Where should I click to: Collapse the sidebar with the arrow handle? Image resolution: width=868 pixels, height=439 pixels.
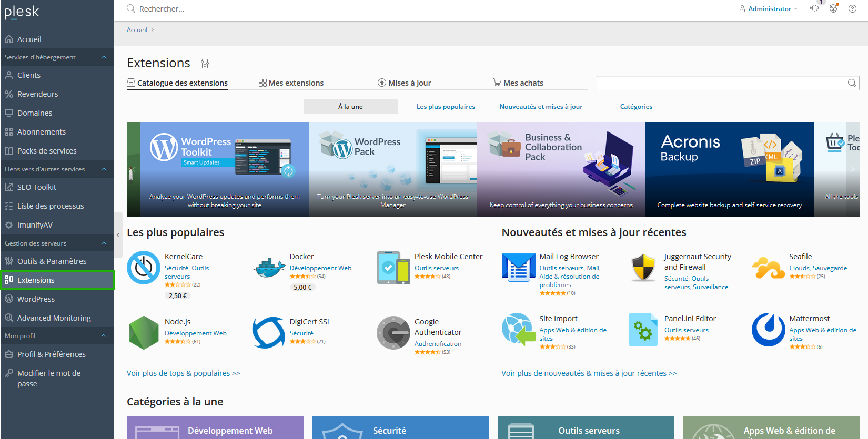pyautogui.click(x=118, y=235)
